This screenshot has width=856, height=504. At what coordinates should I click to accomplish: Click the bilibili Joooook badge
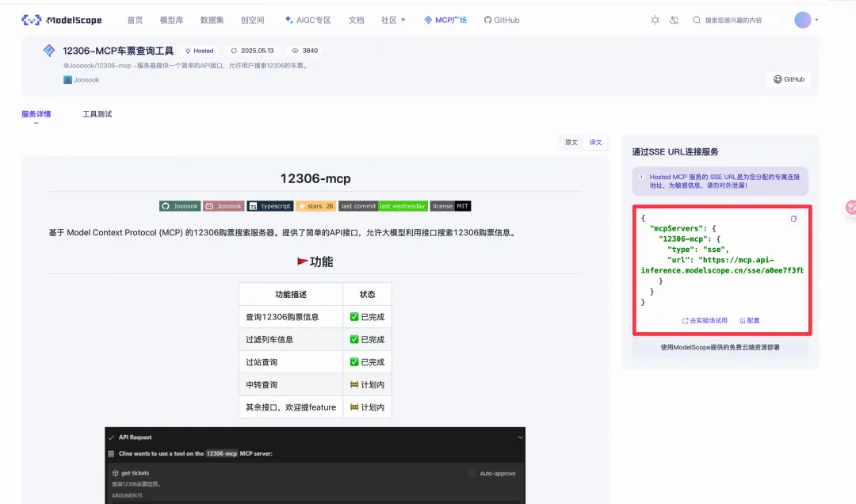(x=224, y=206)
